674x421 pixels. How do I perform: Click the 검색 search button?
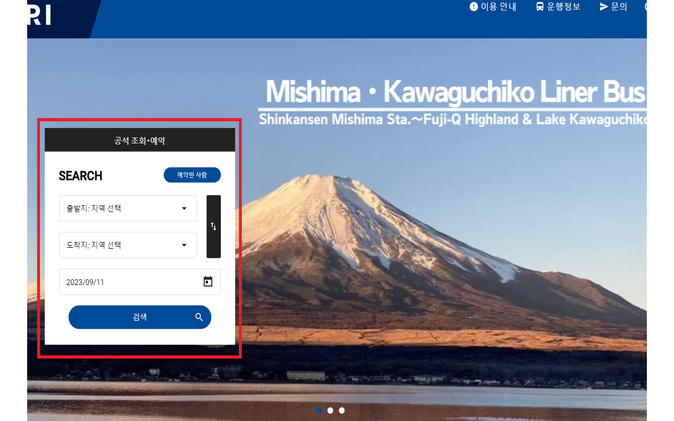tap(140, 317)
